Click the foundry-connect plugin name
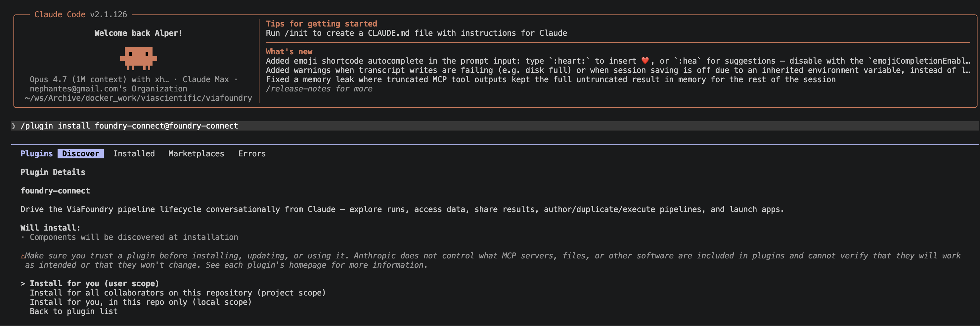 tap(55, 191)
